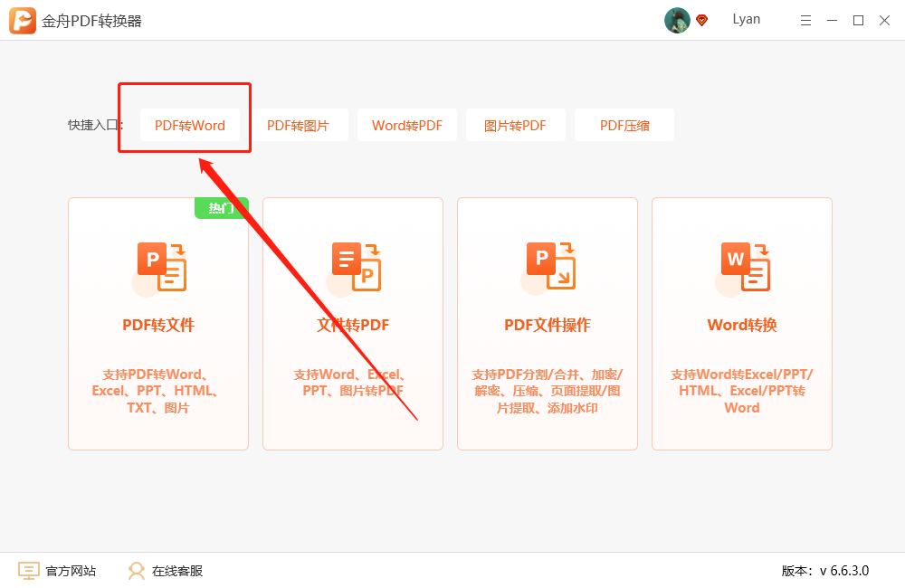905x588 pixels.
Task: Open the hamburger main menu icon
Action: (805, 21)
